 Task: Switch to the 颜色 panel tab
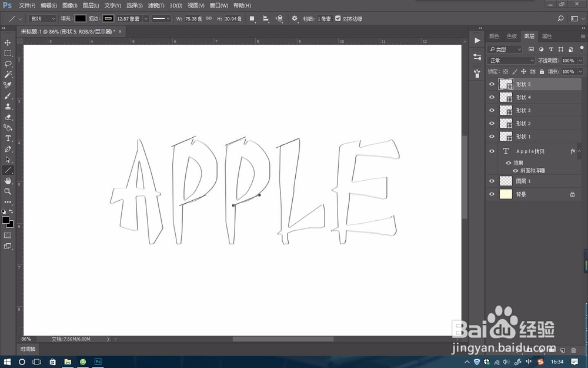point(494,36)
